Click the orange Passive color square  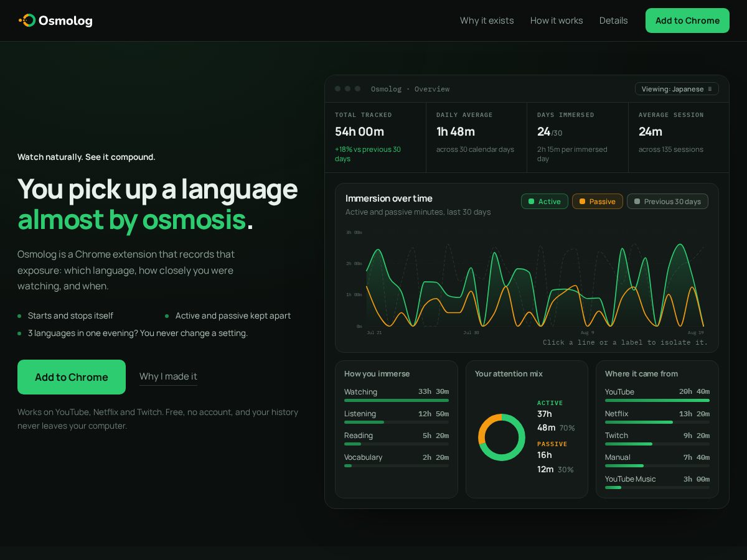pyautogui.click(x=582, y=202)
